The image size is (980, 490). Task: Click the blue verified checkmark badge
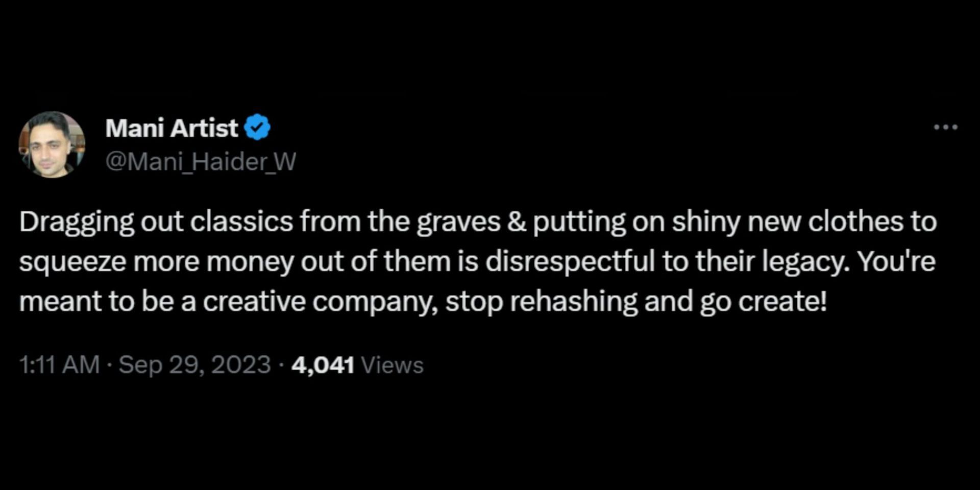point(257,128)
